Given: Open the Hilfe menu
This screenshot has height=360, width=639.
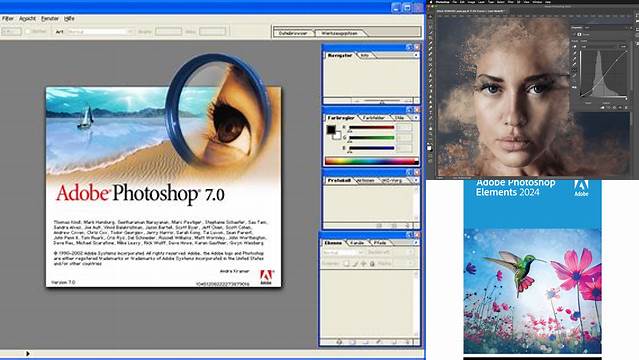Looking at the screenshot, I should tap(69, 18).
